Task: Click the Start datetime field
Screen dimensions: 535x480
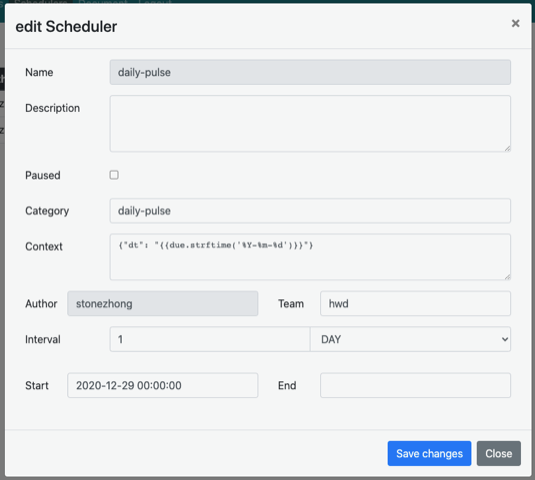Action: (162, 386)
